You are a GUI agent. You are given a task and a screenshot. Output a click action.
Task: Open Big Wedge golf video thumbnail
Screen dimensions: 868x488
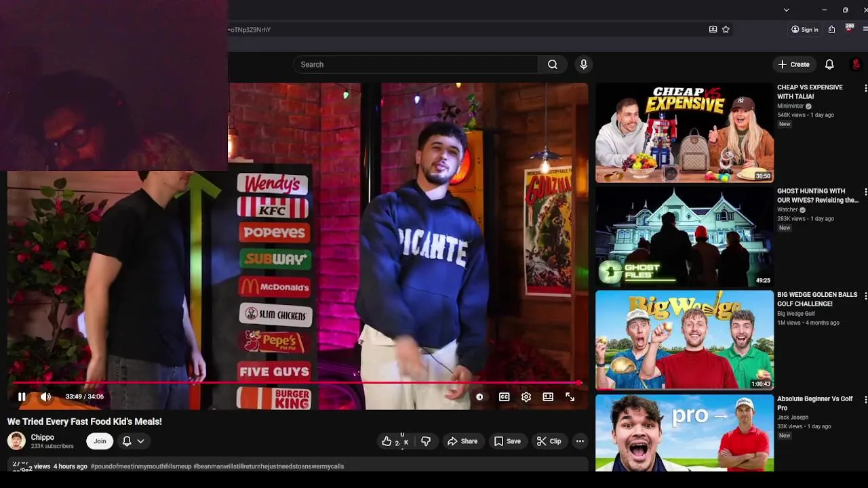(684, 340)
